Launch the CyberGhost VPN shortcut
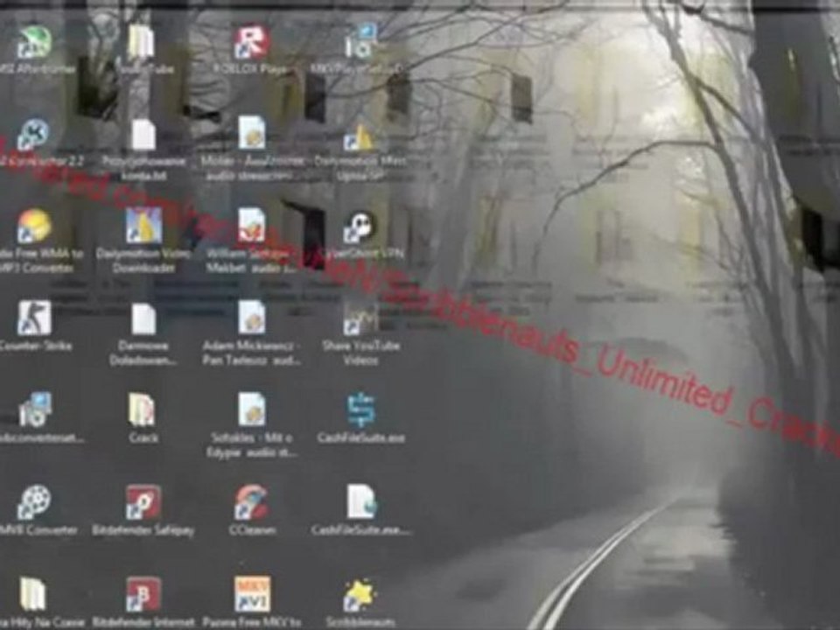Viewport: 840px width, 630px height. [360, 227]
